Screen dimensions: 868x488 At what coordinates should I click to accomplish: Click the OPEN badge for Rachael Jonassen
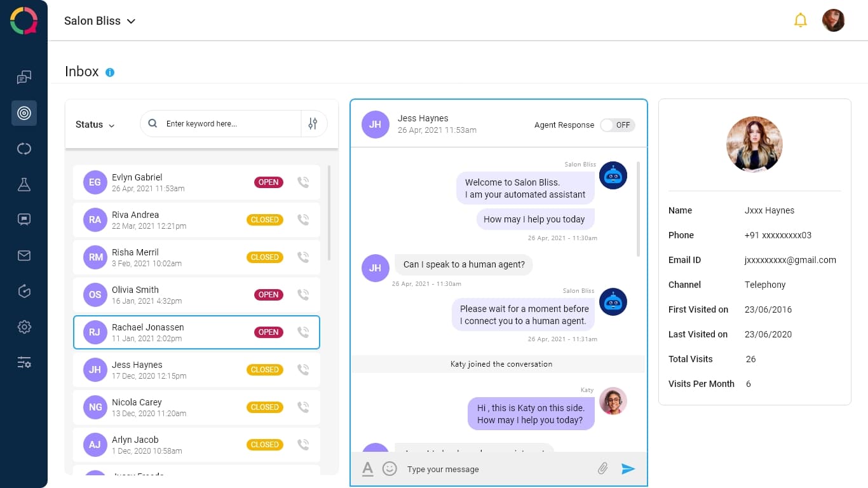click(269, 332)
